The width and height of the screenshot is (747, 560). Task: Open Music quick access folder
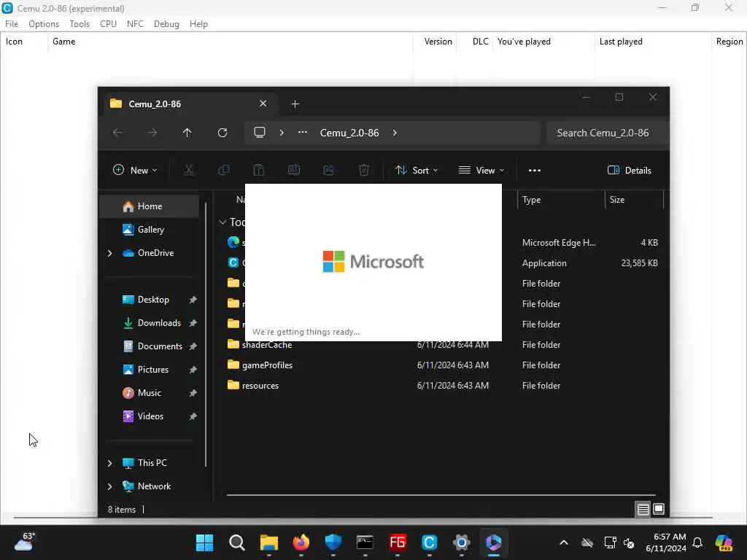click(x=149, y=393)
